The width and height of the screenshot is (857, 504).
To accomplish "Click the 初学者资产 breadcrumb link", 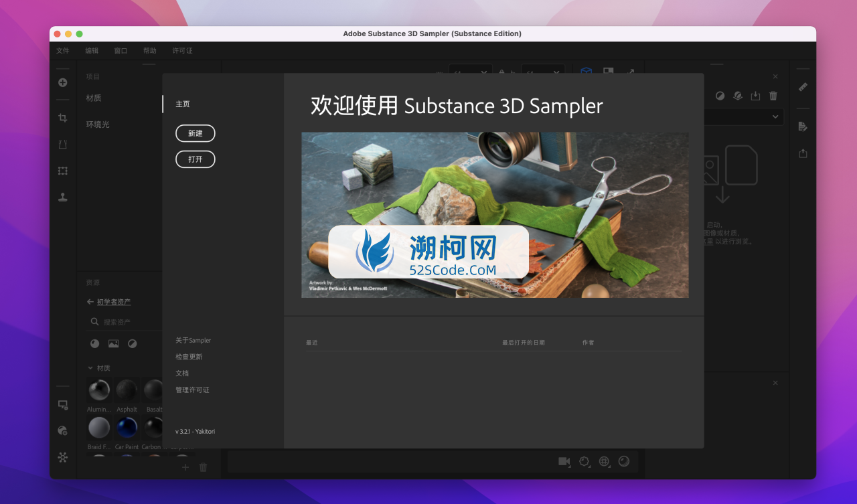I will tap(114, 302).
